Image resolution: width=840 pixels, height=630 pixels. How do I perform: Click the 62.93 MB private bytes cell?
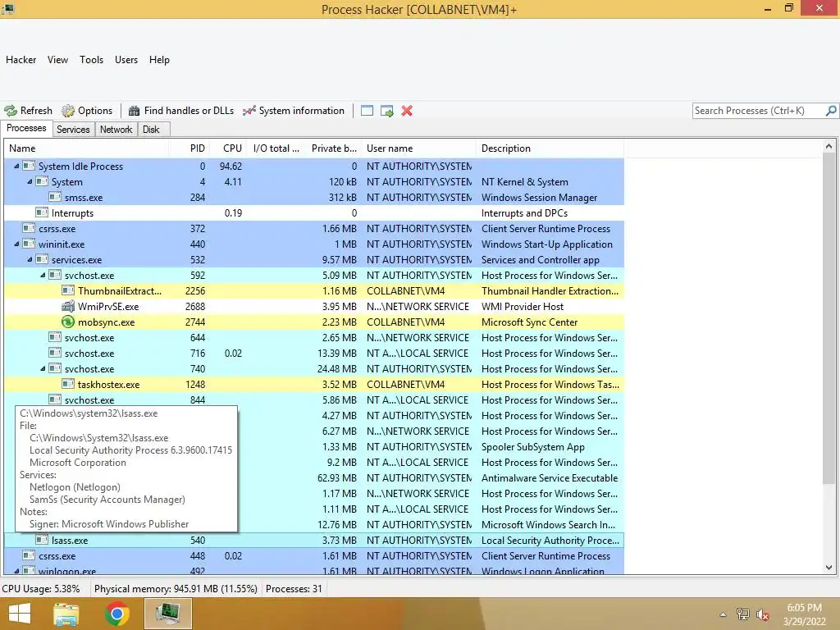[x=337, y=478]
